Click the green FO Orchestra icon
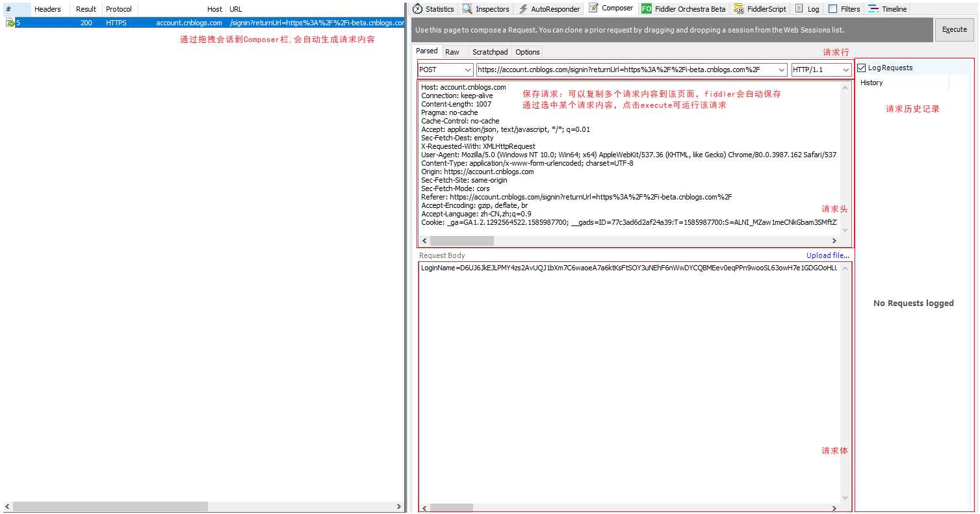980x514 pixels. pos(646,9)
